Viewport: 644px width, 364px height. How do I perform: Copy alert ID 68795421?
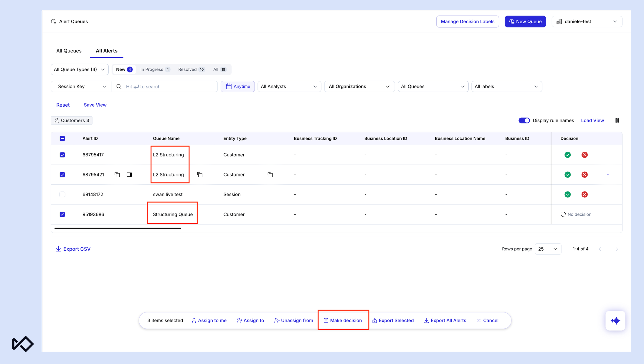coord(117,175)
